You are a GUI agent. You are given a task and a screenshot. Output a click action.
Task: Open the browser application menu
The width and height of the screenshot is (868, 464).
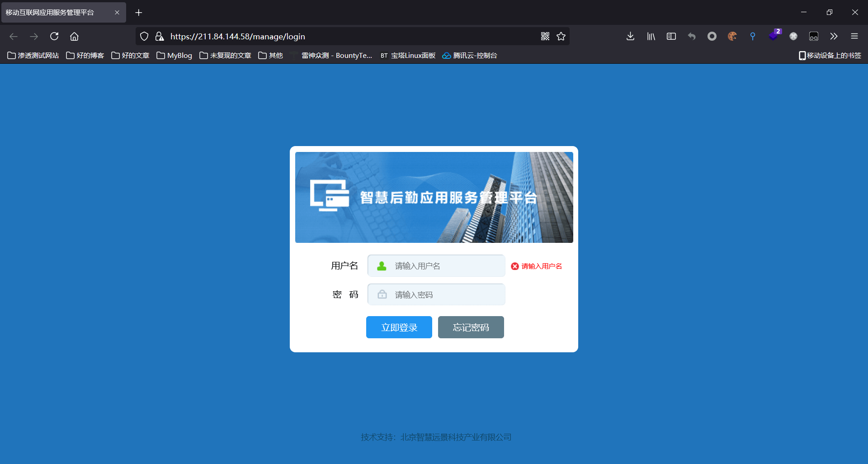pos(854,36)
